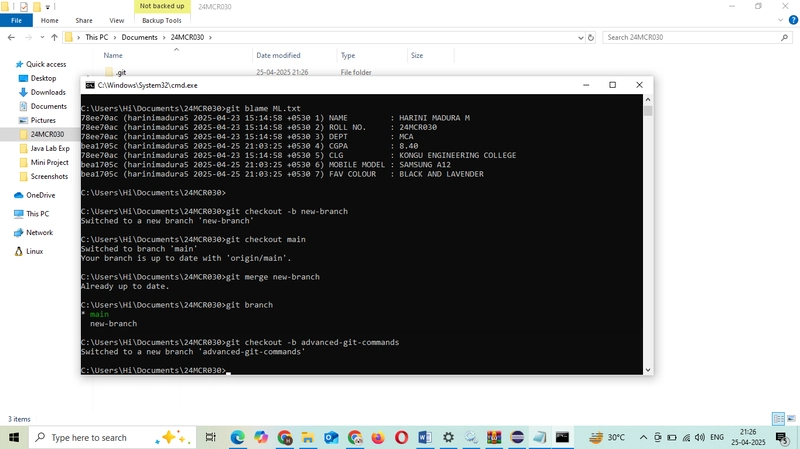Open Pictures in the navigation pane
The height and width of the screenshot is (449, 800).
pyautogui.click(x=37, y=120)
